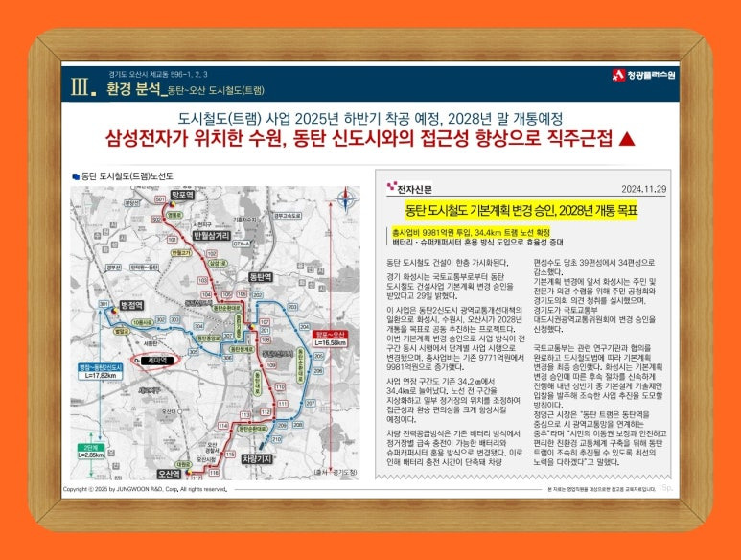Click the transfer marker next to stop 107
This screenshot has width=741, height=560.
251,327
